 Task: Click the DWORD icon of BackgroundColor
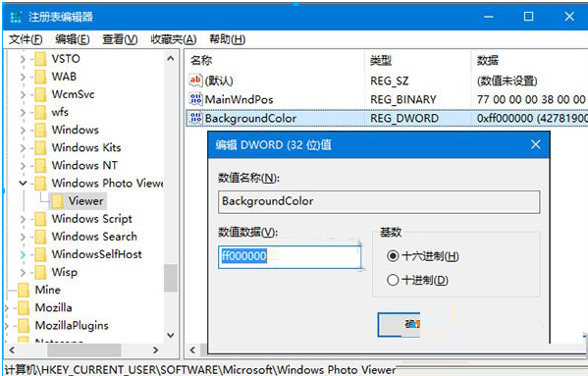[x=195, y=118]
